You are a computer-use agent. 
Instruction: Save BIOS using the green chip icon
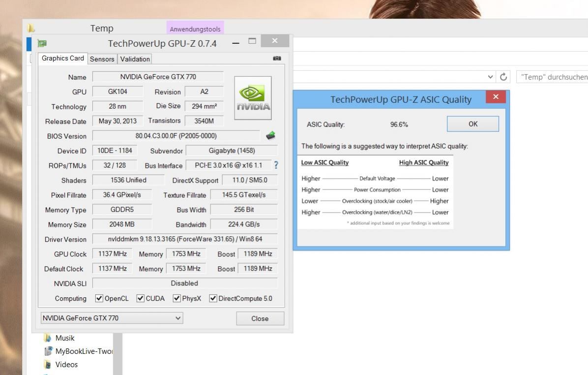[270, 135]
